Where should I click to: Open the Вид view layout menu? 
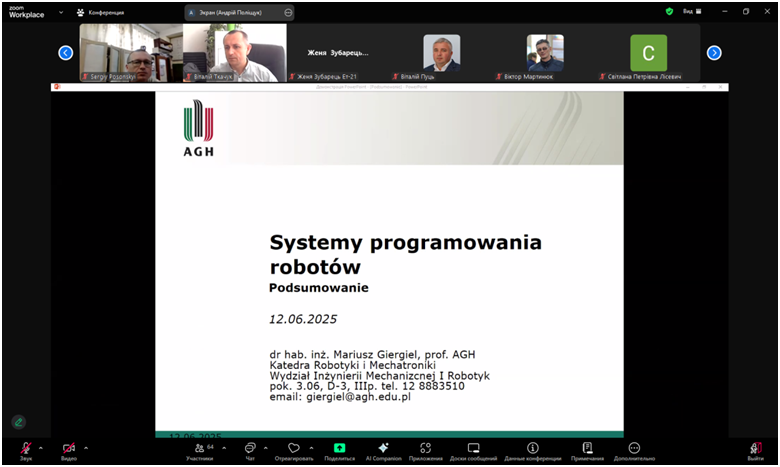(x=692, y=11)
